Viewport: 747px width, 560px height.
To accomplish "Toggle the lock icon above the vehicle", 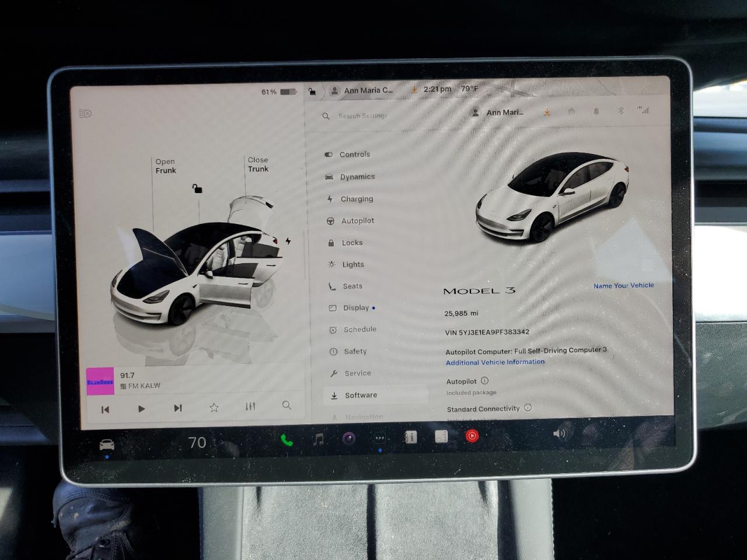I will pos(196,189).
